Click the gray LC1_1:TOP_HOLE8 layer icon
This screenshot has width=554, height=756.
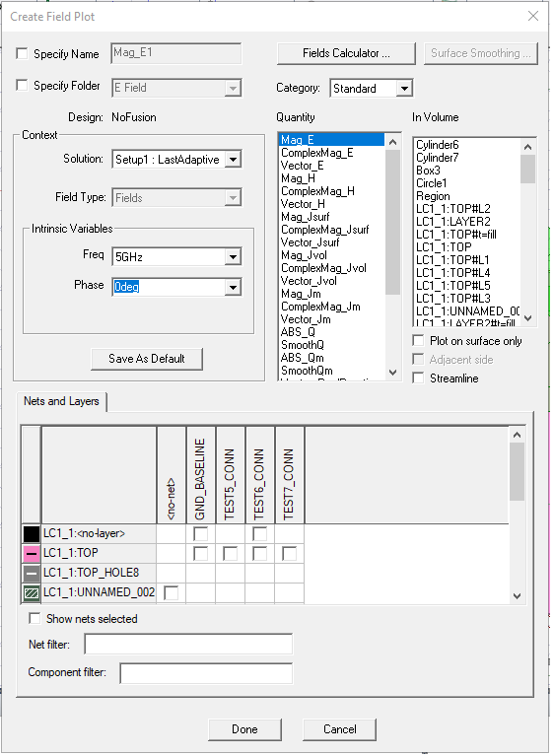pyautogui.click(x=32, y=573)
